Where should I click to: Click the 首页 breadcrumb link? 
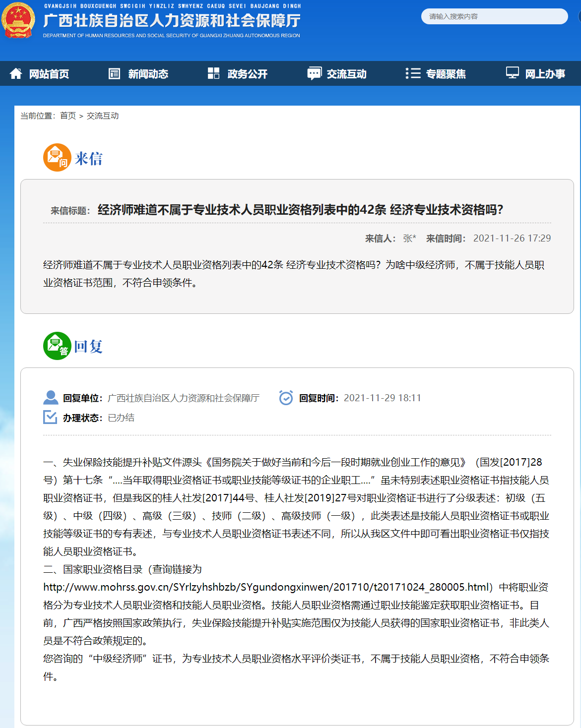pyautogui.click(x=68, y=116)
